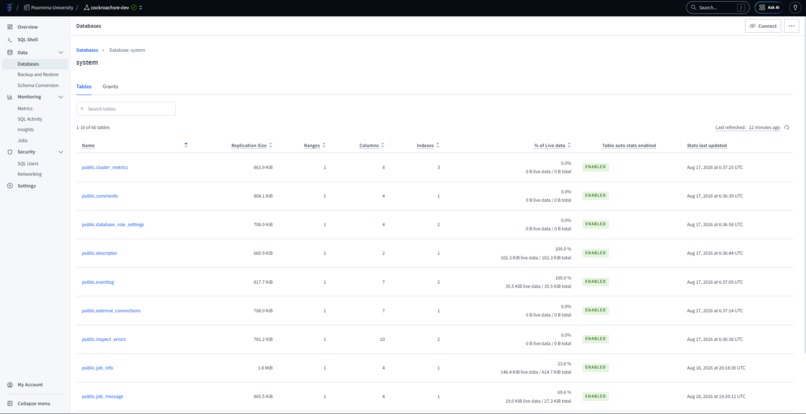Focus the top Search field

tap(718, 8)
